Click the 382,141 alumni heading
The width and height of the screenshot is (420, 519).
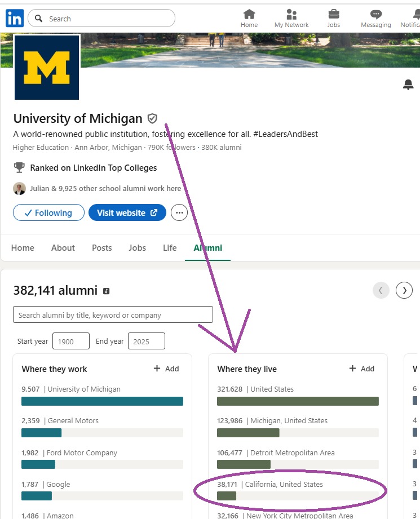click(x=55, y=290)
